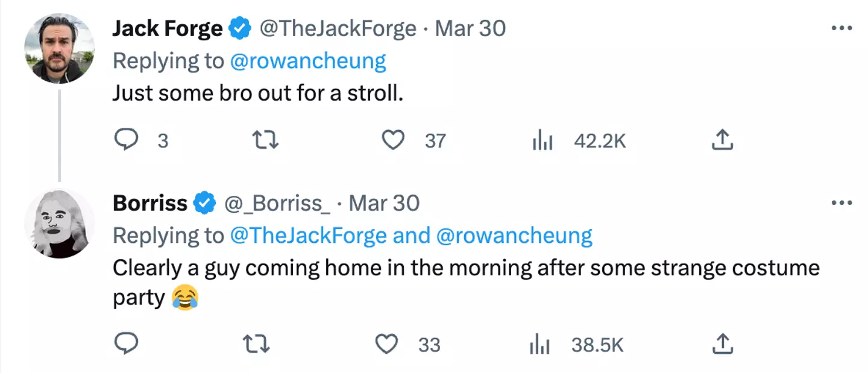This screenshot has height=373, width=868.
Task: Retweet Jack Forge's stroll tweet
Action: click(265, 140)
